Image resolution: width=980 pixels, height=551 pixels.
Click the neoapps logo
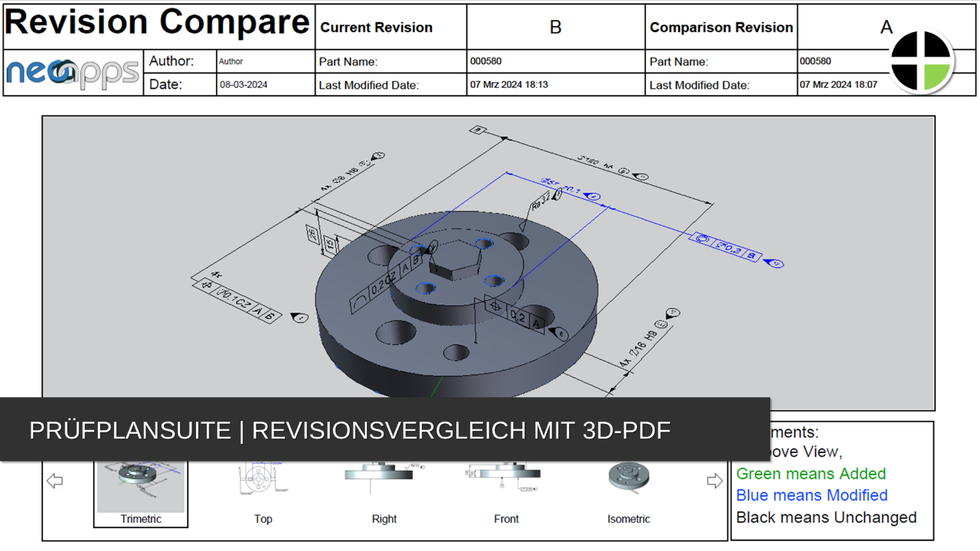point(73,73)
